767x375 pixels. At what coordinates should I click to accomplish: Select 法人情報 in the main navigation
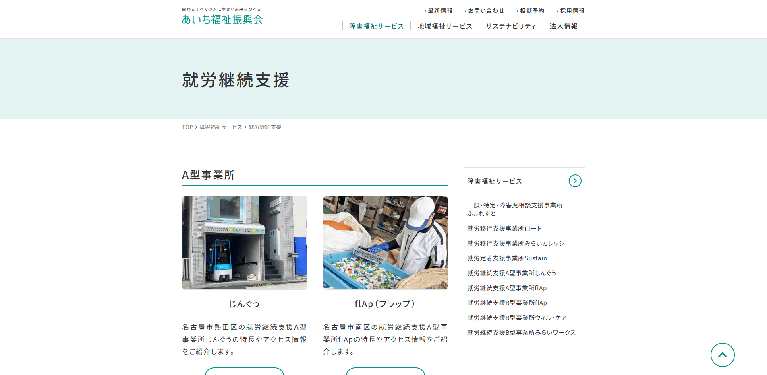pos(564,26)
